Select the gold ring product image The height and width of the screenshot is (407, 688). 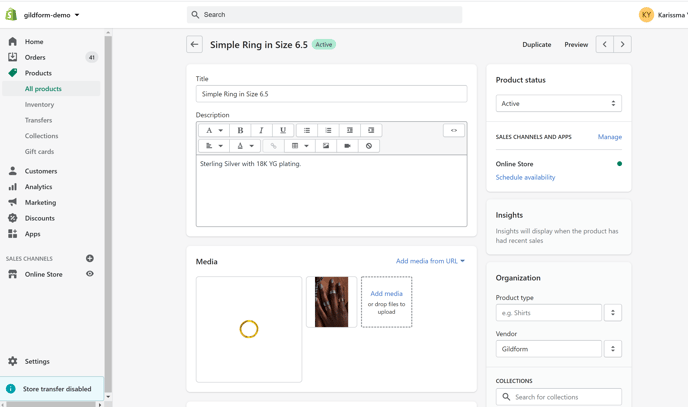(x=249, y=329)
